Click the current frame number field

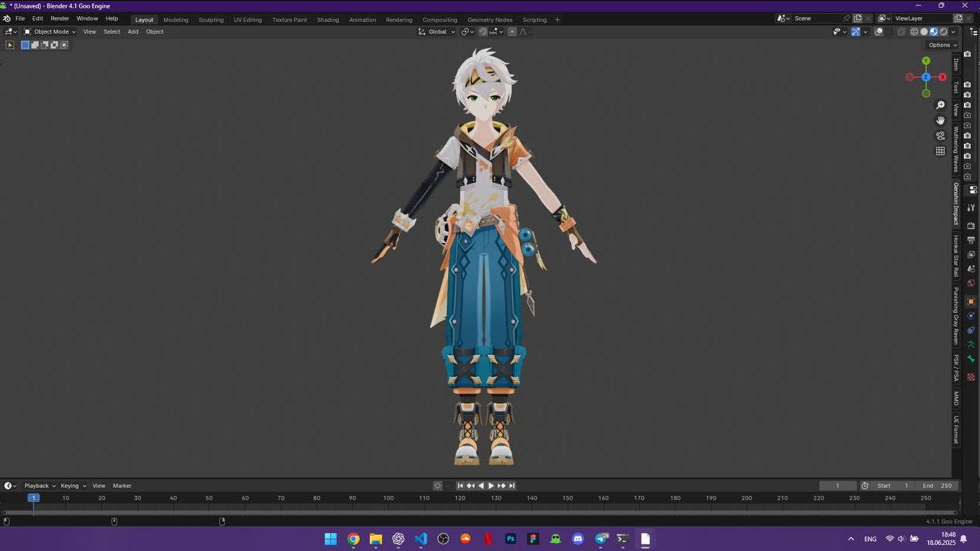837,485
